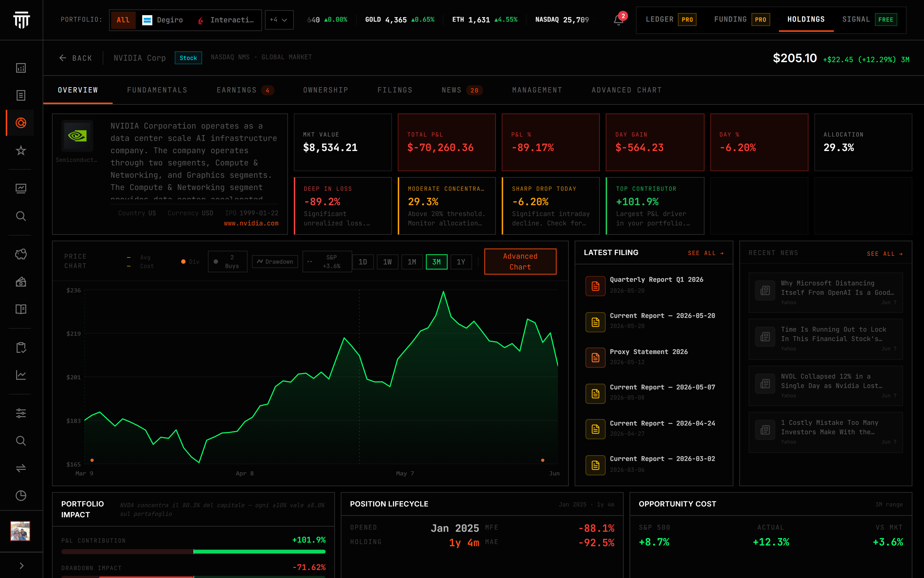
Task: Open the pie chart sidebar icon
Action: (21, 496)
